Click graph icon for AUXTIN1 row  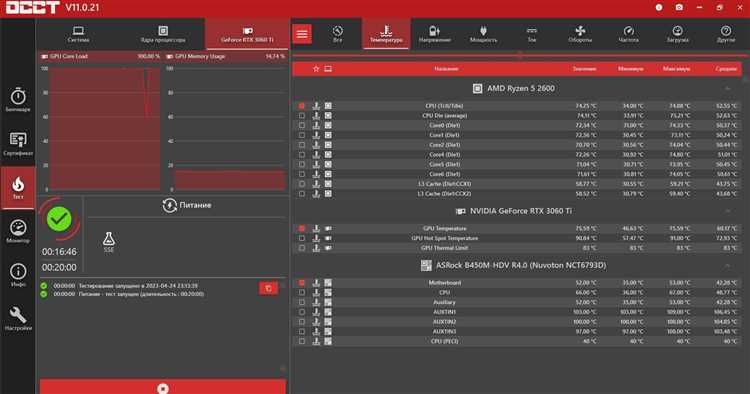click(x=316, y=312)
